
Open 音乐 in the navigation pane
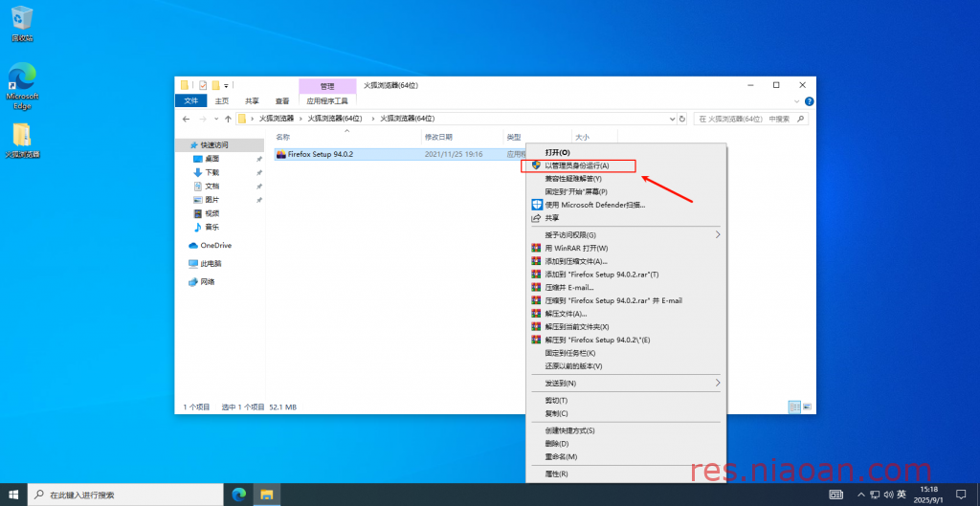pyautogui.click(x=212, y=228)
